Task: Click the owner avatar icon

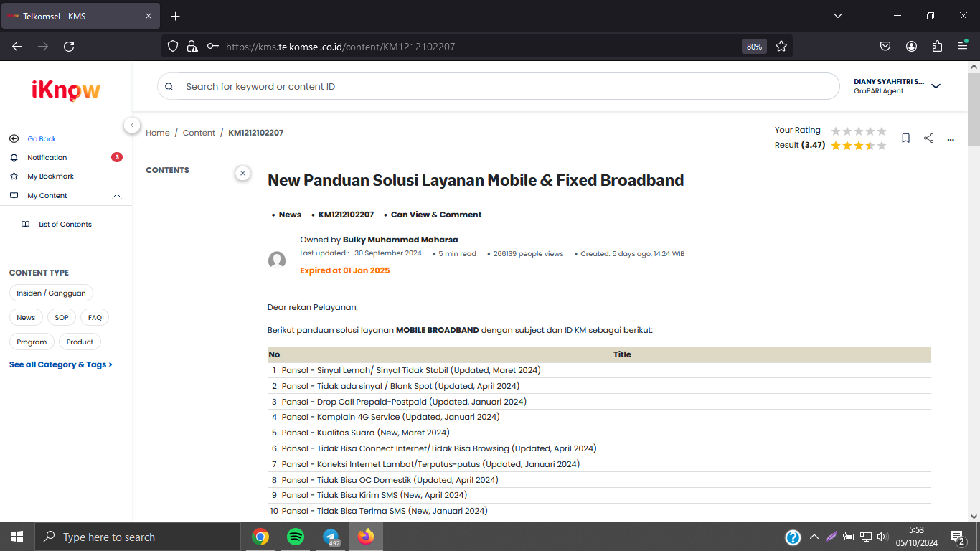Action: [277, 260]
